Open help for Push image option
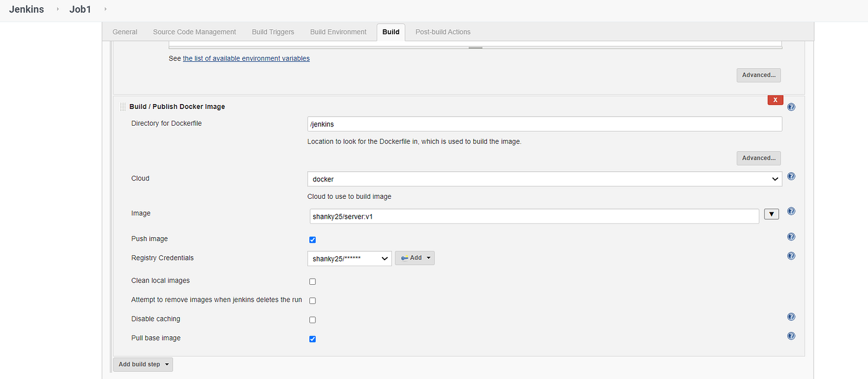This screenshot has height=379, width=868. pyautogui.click(x=790, y=236)
